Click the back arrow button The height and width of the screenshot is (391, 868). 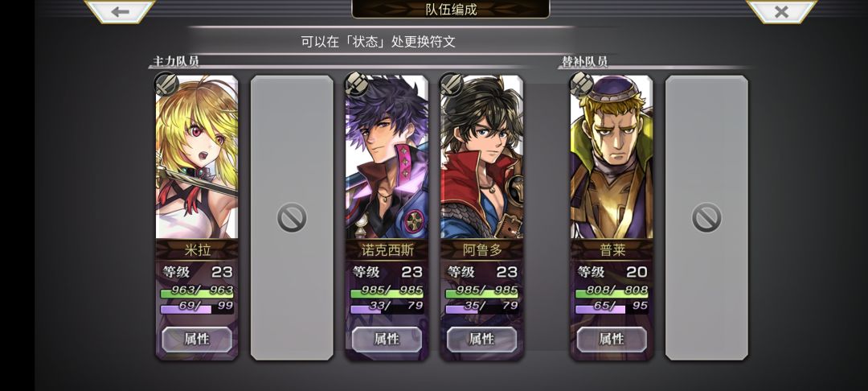pyautogui.click(x=120, y=11)
